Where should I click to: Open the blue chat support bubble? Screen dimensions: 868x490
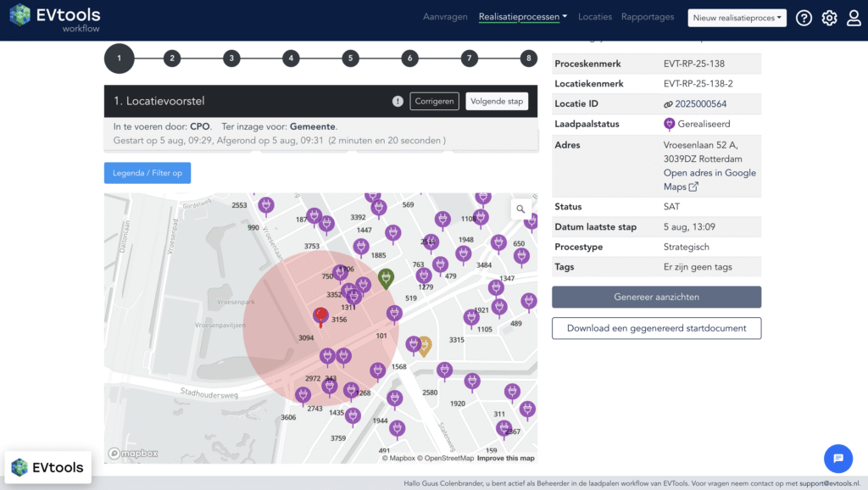837,459
